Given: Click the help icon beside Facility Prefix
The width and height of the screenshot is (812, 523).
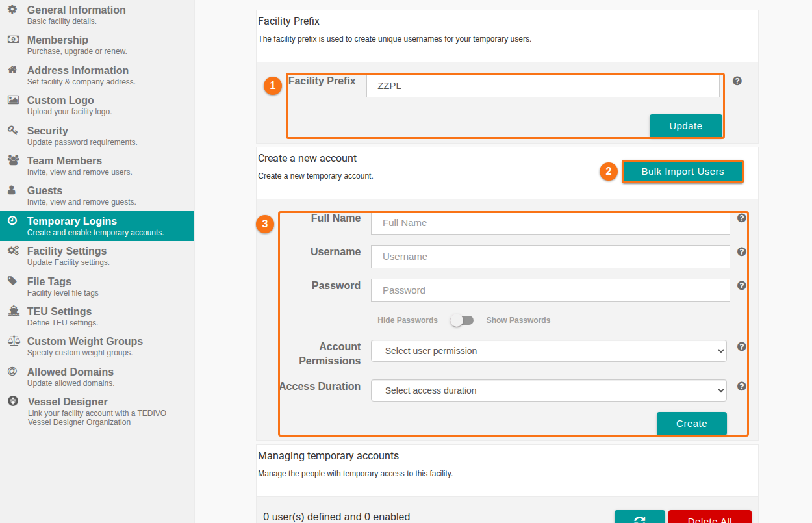Looking at the screenshot, I should [x=737, y=81].
